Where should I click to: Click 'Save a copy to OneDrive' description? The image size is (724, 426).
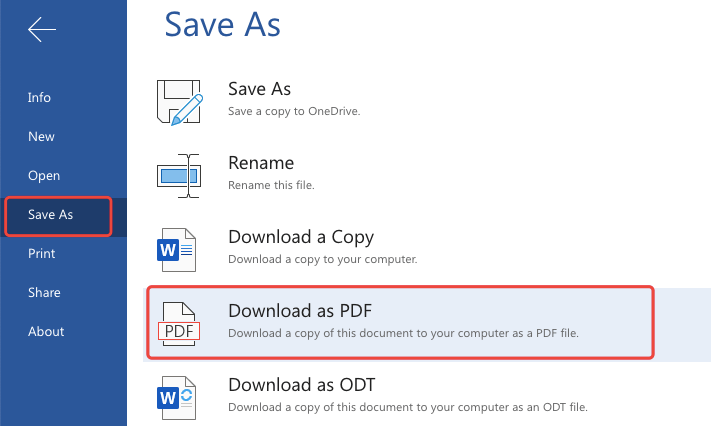coord(294,111)
